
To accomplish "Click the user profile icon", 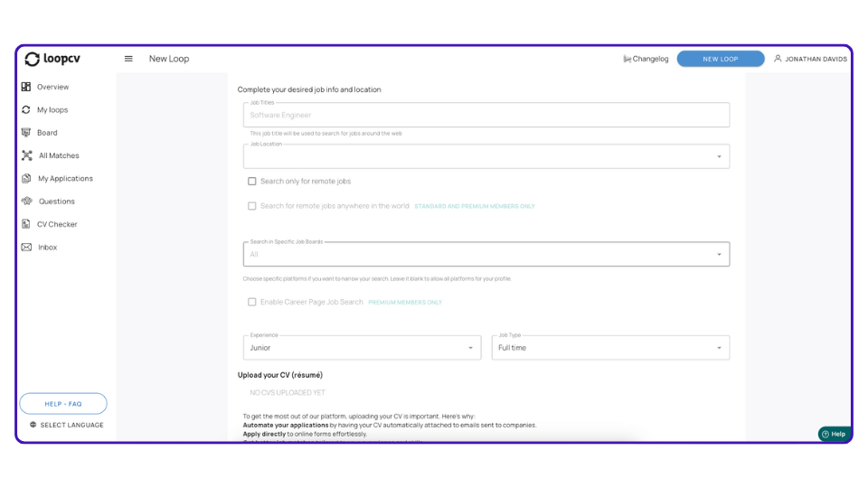I will pyautogui.click(x=778, y=59).
